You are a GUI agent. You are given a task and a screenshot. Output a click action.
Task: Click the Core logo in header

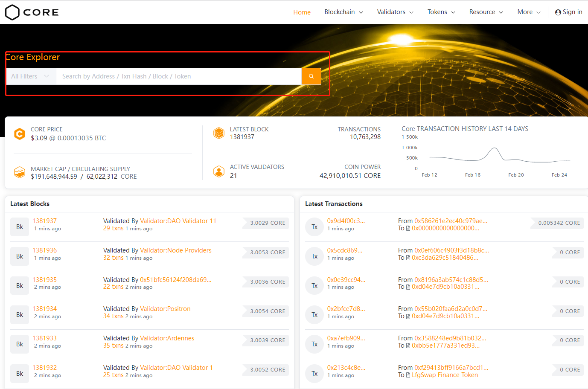point(32,12)
